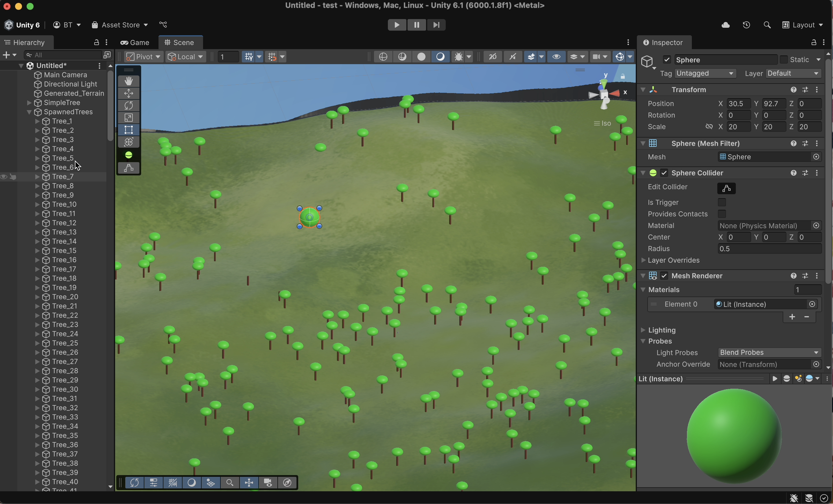Select the Scale tool
Viewport: 833px width, 504px height.
[128, 118]
